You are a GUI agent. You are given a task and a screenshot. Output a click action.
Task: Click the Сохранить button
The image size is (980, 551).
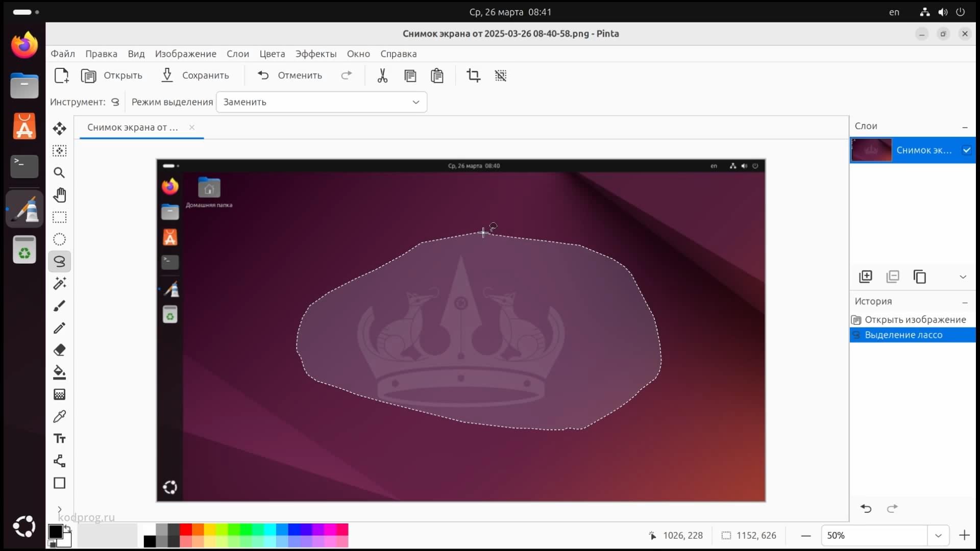pyautogui.click(x=195, y=76)
